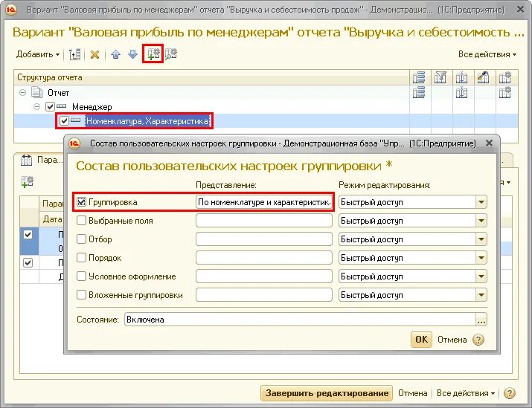The width and height of the screenshot is (532, 408).
Task: Click the group fields toolbar icon
Action: pyautogui.click(x=74, y=54)
